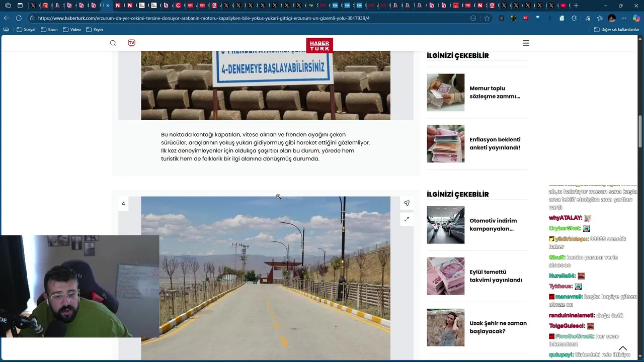644x362 pixels.
Task: Open a new browser tab
Action: (x=576, y=6)
